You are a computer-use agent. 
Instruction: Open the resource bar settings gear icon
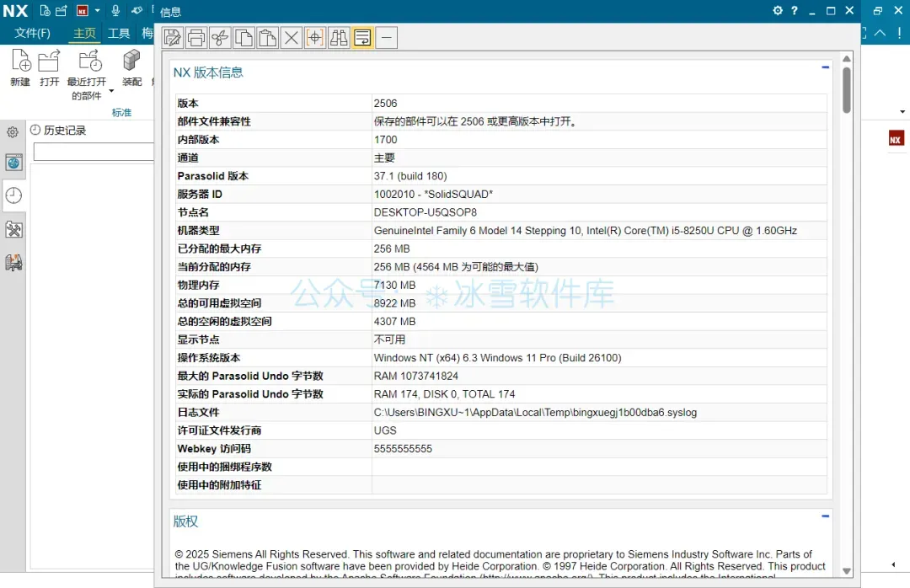pos(12,132)
